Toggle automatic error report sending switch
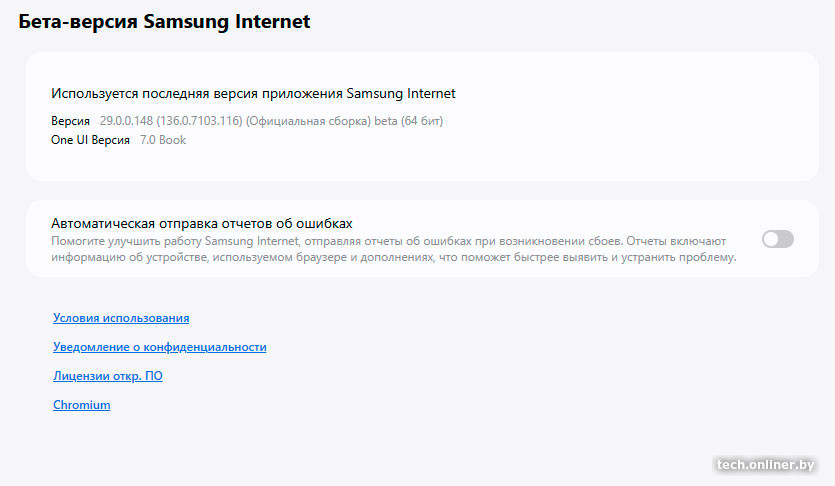Image resolution: width=835 pixels, height=486 pixels. (777, 239)
